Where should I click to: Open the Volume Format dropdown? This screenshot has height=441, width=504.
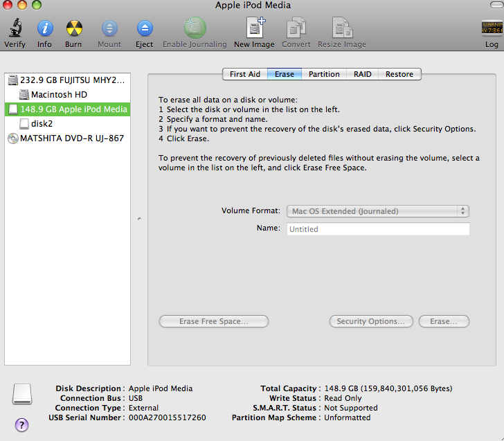tap(378, 211)
